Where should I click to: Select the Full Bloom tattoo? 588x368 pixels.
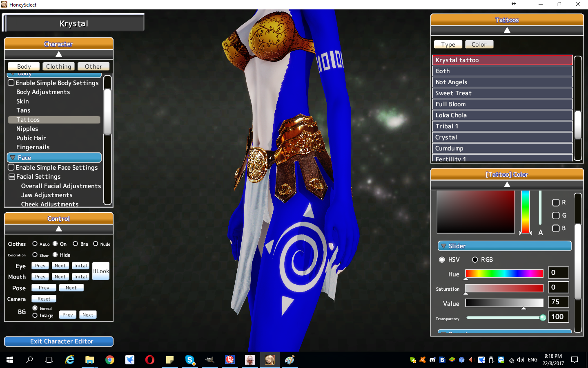pos(502,104)
